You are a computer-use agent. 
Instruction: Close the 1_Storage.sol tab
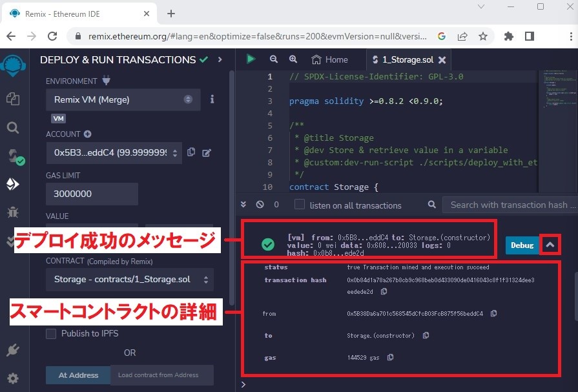(x=442, y=60)
